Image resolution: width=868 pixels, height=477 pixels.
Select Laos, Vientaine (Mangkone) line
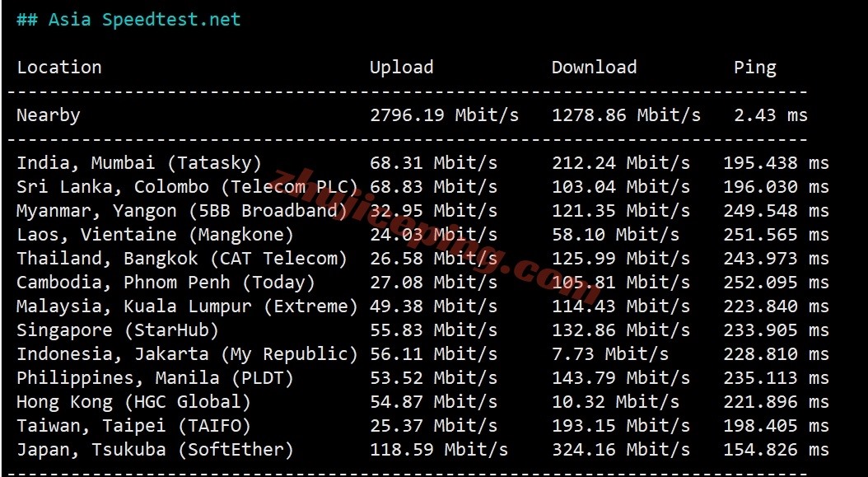(423, 235)
